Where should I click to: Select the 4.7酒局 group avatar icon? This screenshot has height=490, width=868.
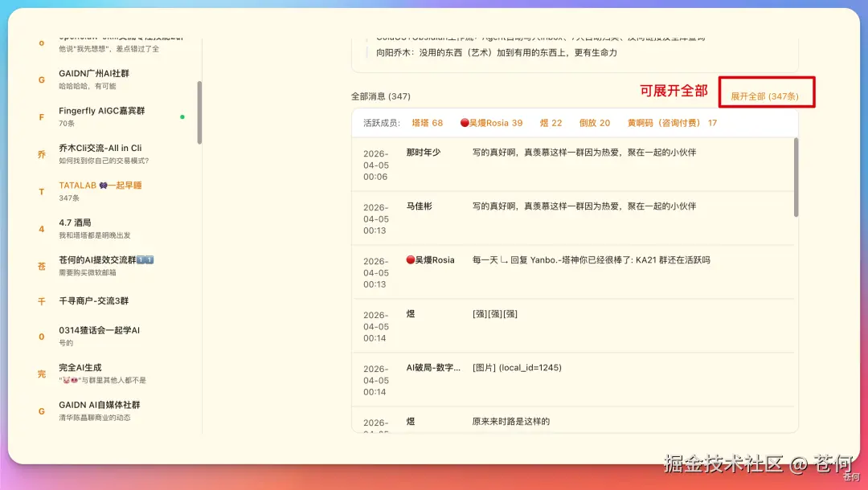pos(41,228)
